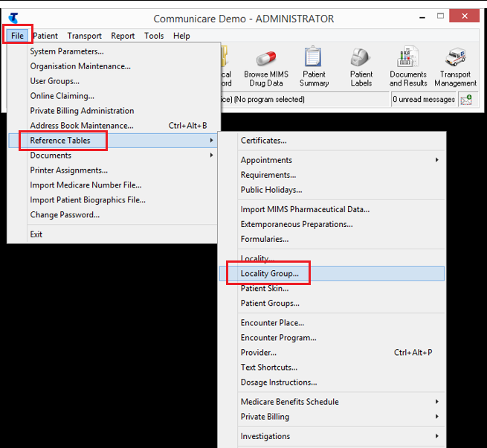Image resolution: width=487 pixels, height=448 pixels.
Task: Select Requirements... submenu entry
Action: coord(332,175)
